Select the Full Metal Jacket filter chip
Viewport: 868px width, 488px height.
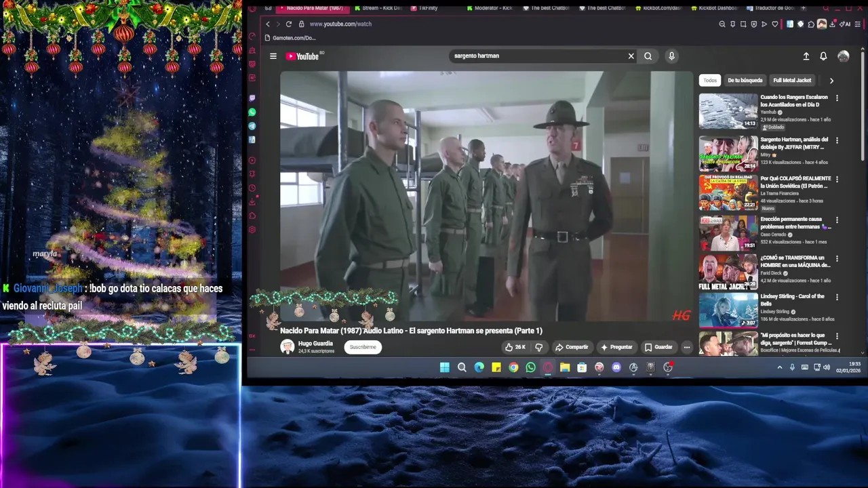[x=792, y=80]
